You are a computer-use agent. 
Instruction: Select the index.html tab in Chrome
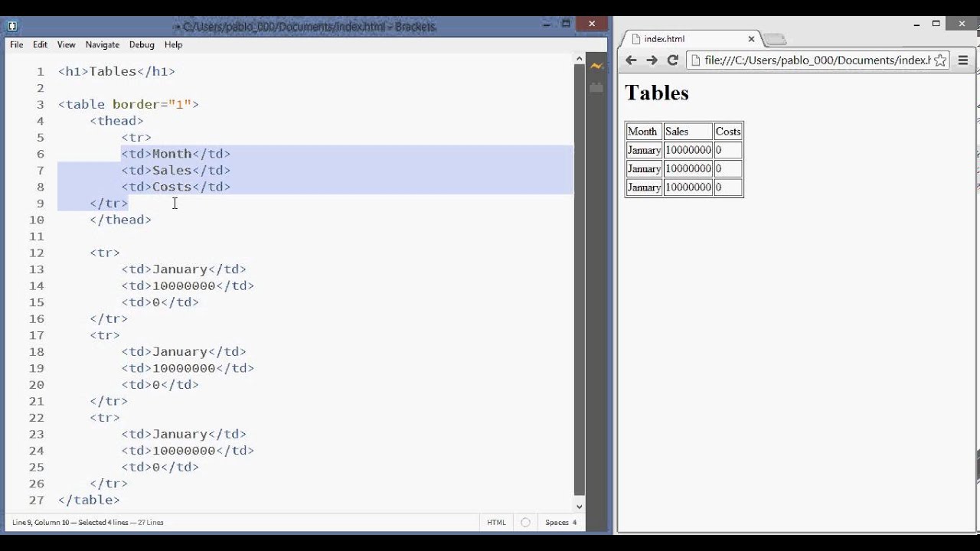[691, 39]
